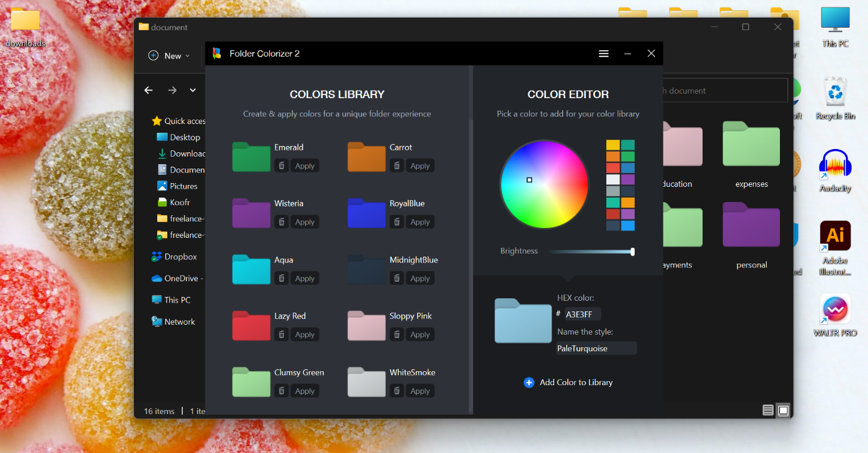Click the HEX color input field

582,314
